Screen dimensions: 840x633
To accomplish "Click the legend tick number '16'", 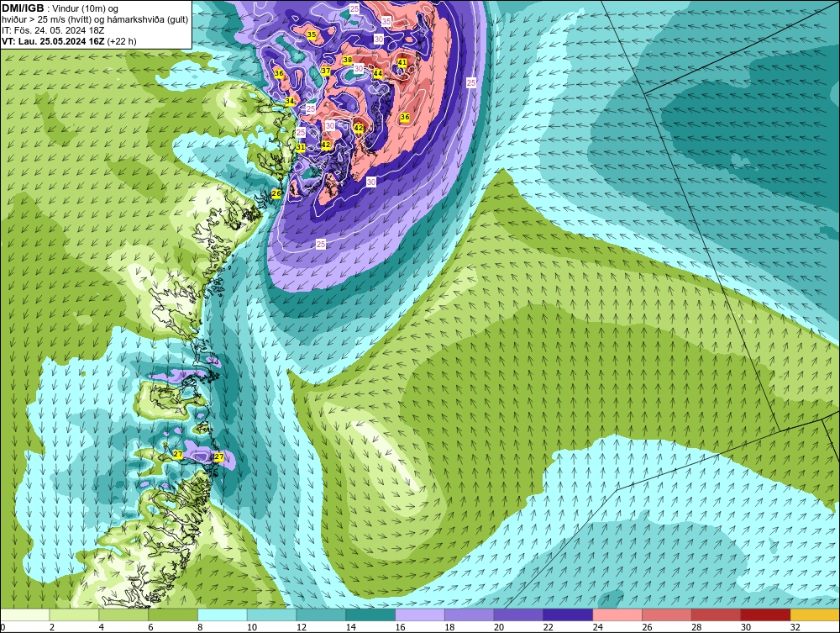I will [400, 627].
